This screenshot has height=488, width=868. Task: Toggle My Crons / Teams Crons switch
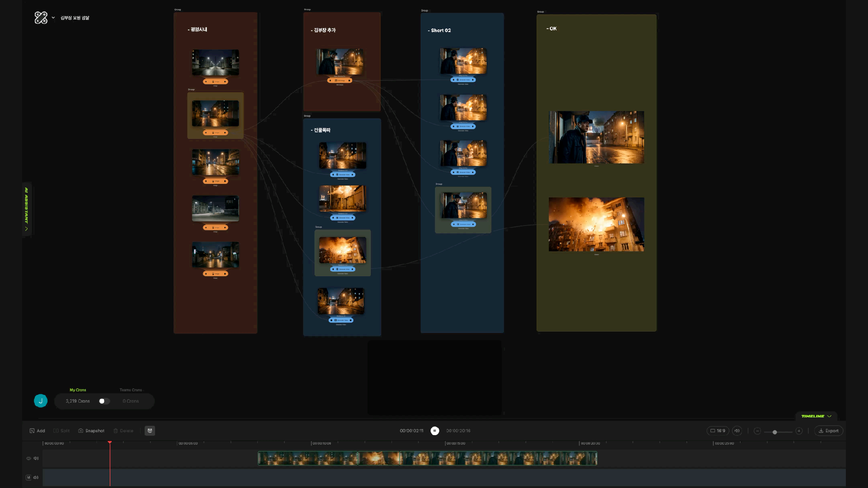point(104,401)
